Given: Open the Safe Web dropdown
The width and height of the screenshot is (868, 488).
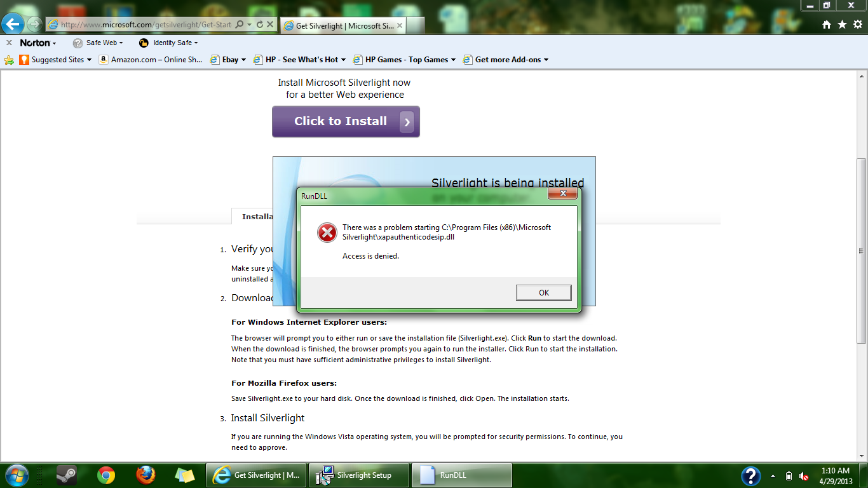Looking at the screenshot, I should click(98, 43).
